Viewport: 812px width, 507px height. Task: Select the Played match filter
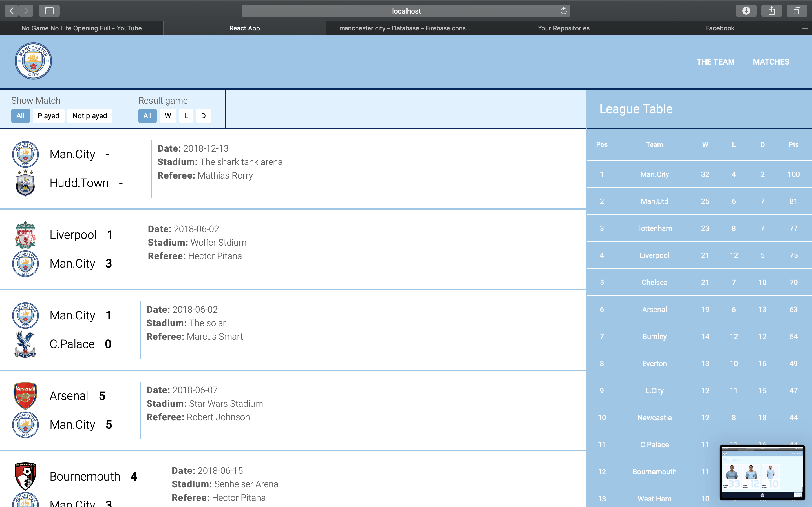point(48,116)
